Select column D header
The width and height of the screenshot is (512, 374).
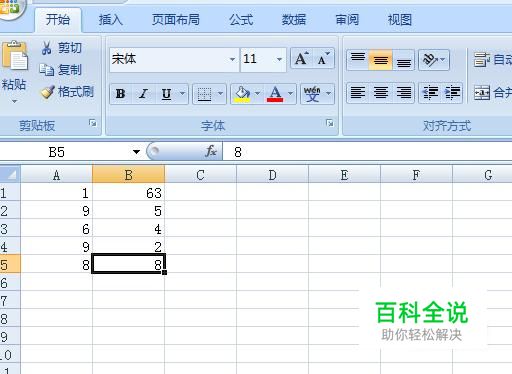point(272,175)
